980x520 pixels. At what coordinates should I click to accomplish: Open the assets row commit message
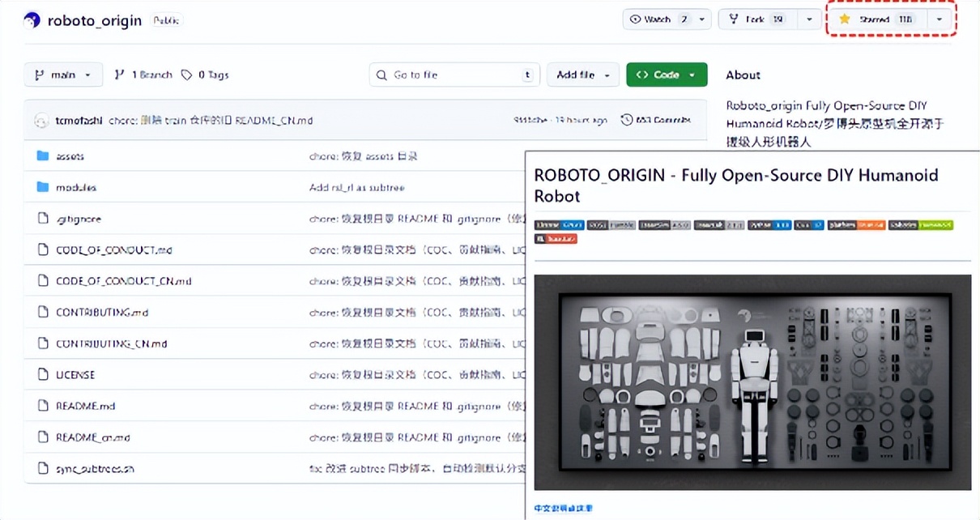[364, 156]
